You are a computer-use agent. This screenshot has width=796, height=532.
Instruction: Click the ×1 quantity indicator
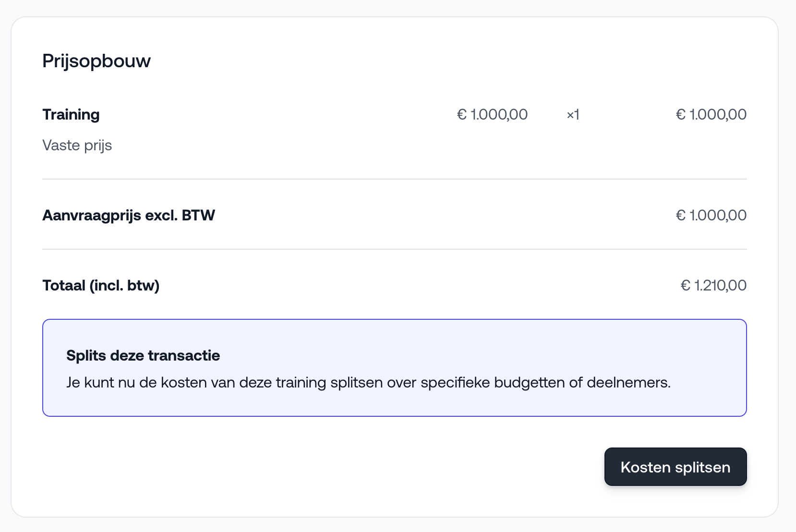click(x=573, y=115)
